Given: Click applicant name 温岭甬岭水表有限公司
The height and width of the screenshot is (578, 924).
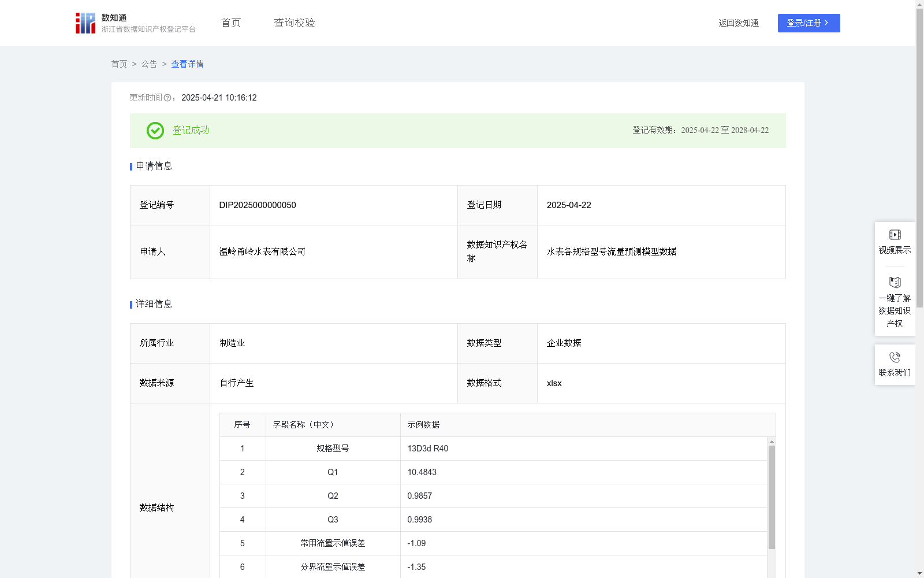Looking at the screenshot, I should 262,251.
